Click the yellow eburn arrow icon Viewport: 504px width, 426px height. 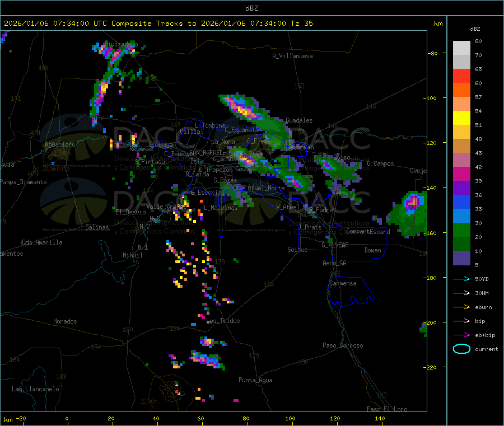pos(461,307)
